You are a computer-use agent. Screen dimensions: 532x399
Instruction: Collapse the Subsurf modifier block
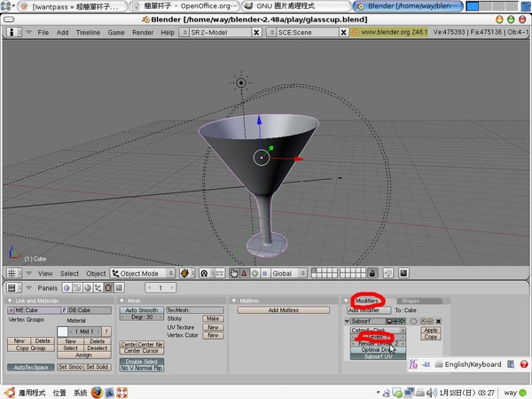point(347,321)
